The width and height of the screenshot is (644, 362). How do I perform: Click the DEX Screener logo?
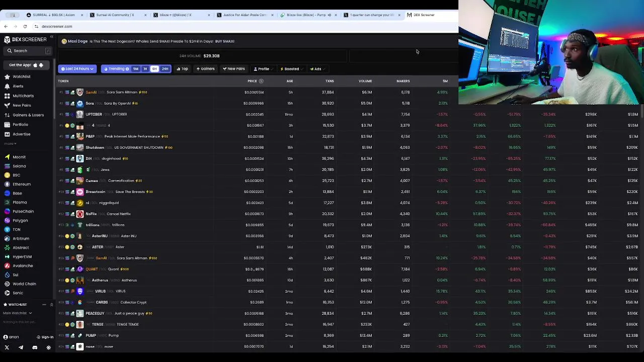25,39
